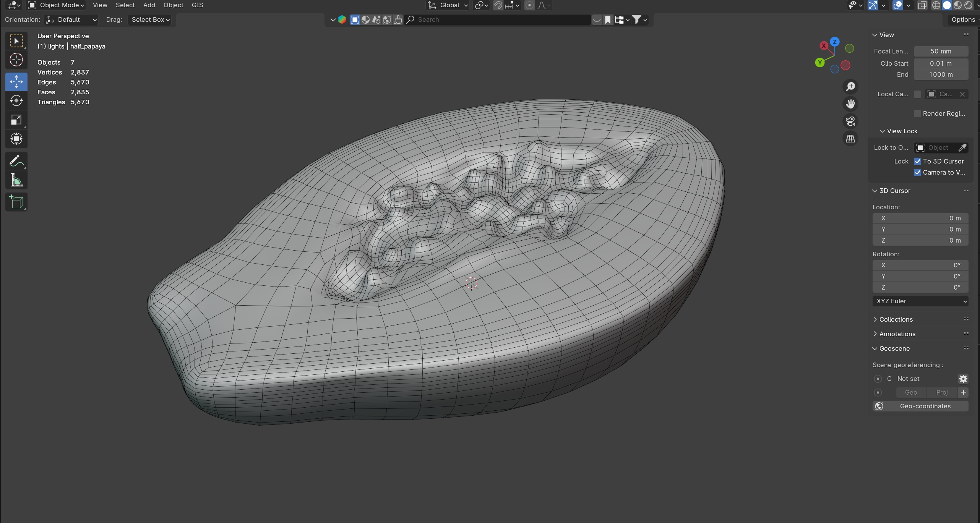Viewport: 980px width, 523px height.
Task: Enable Render Region checkbox
Action: pos(917,113)
